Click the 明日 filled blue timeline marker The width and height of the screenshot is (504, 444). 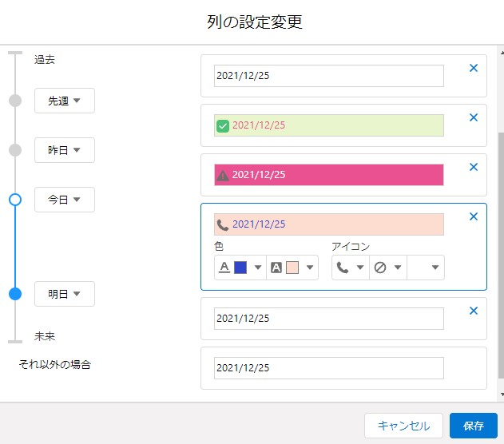pos(15,294)
